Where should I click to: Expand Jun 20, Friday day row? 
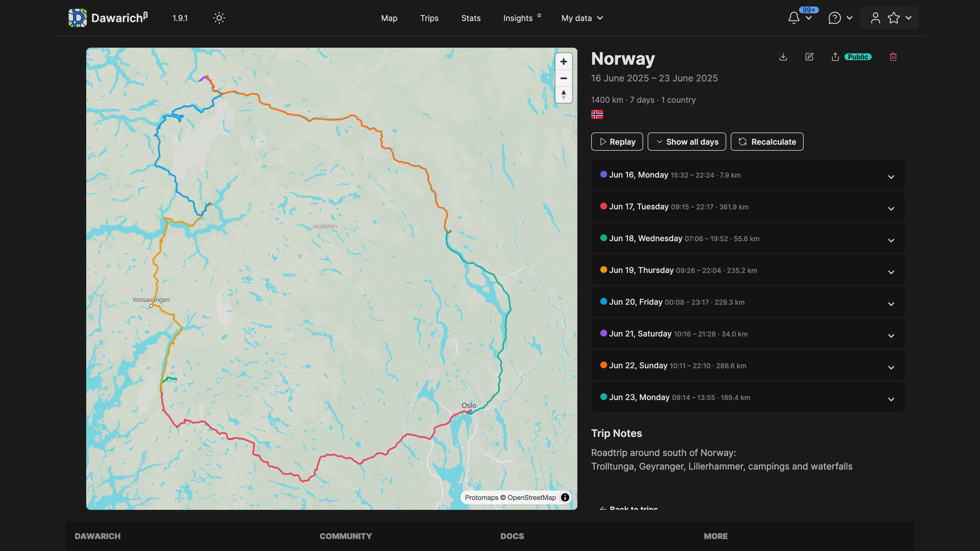747,302
